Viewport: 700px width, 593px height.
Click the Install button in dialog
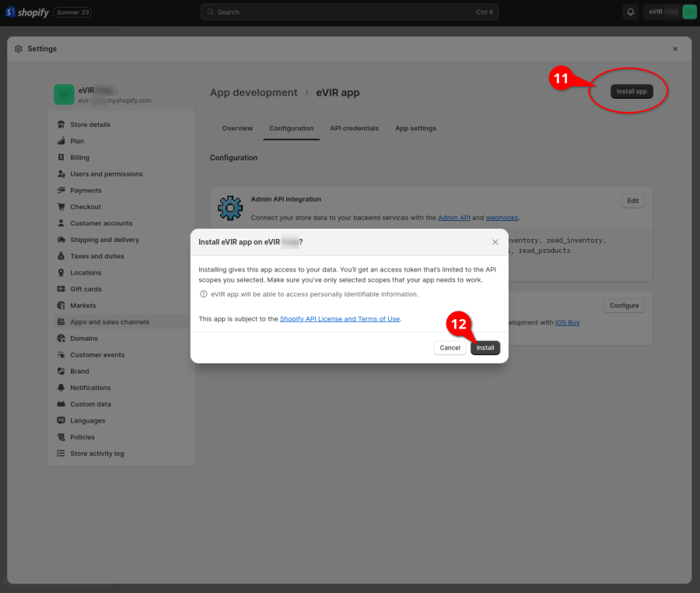pos(485,348)
